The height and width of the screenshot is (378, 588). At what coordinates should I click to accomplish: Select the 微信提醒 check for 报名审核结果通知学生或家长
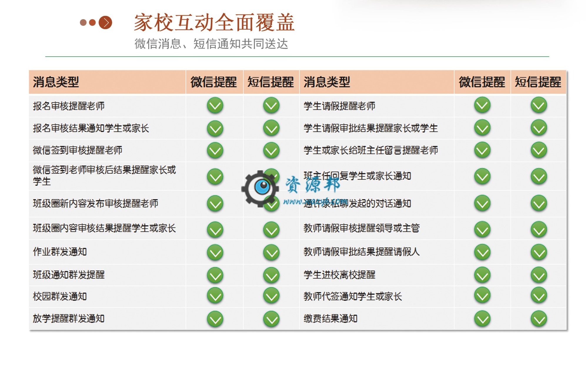click(215, 128)
